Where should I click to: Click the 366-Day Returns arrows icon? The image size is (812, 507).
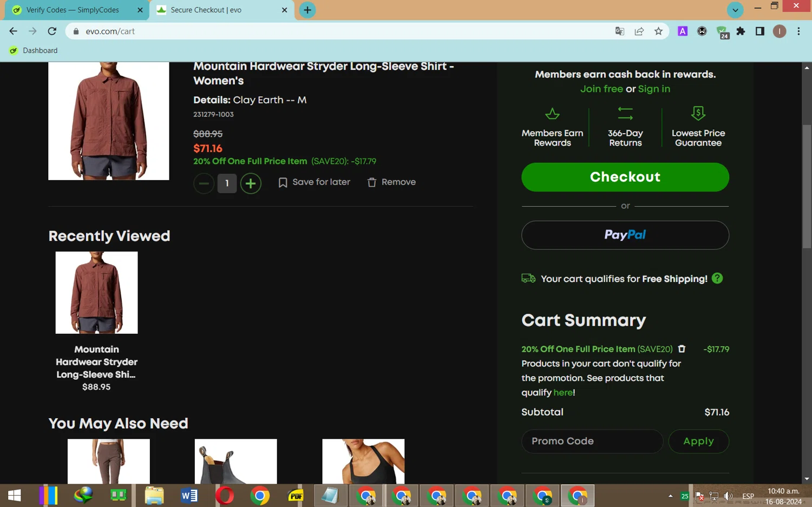click(x=625, y=113)
